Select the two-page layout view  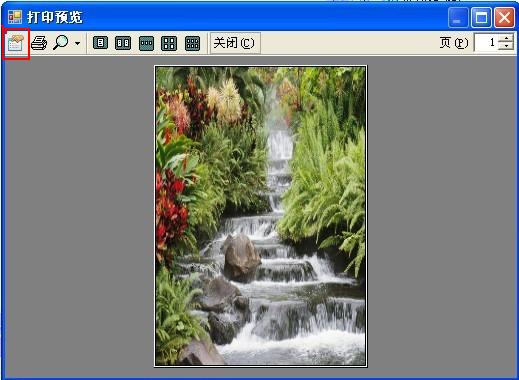[123, 43]
